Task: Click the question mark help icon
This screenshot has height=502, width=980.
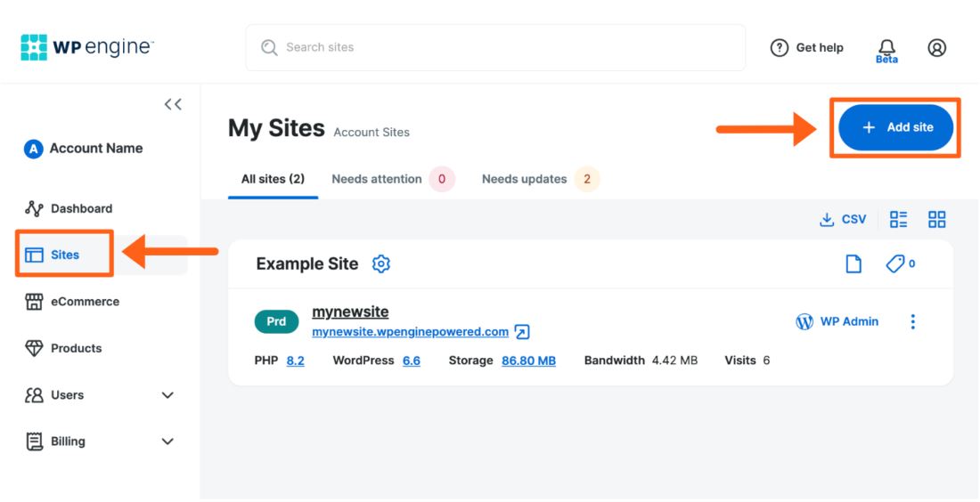Action: coord(780,47)
